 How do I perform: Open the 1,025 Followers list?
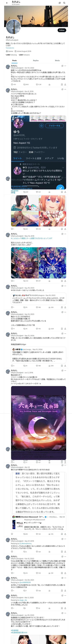pyautogui.click(x=24, y=55)
